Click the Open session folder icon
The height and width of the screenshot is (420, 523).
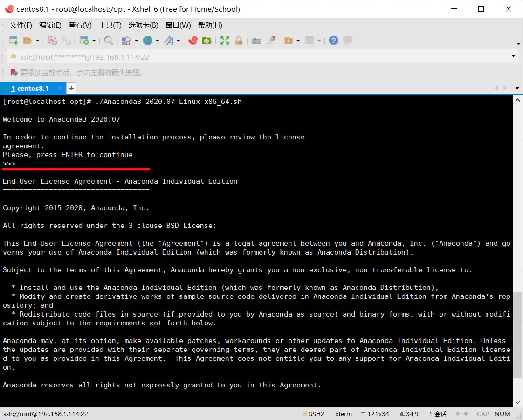click(x=28, y=41)
